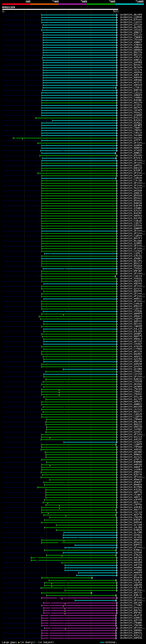Open hit UniRef100_A7PLF0
The width and height of the screenshot is (146, 644).
click(131, 58)
